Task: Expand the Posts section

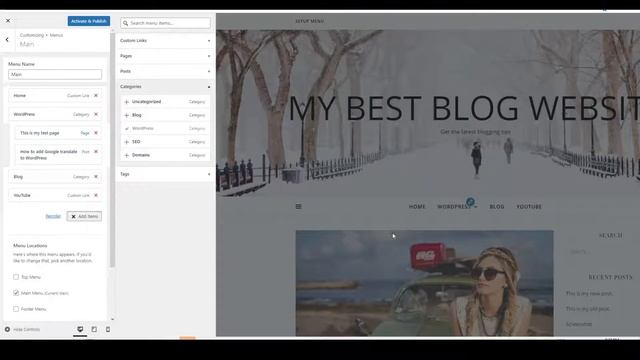Action: [x=165, y=71]
